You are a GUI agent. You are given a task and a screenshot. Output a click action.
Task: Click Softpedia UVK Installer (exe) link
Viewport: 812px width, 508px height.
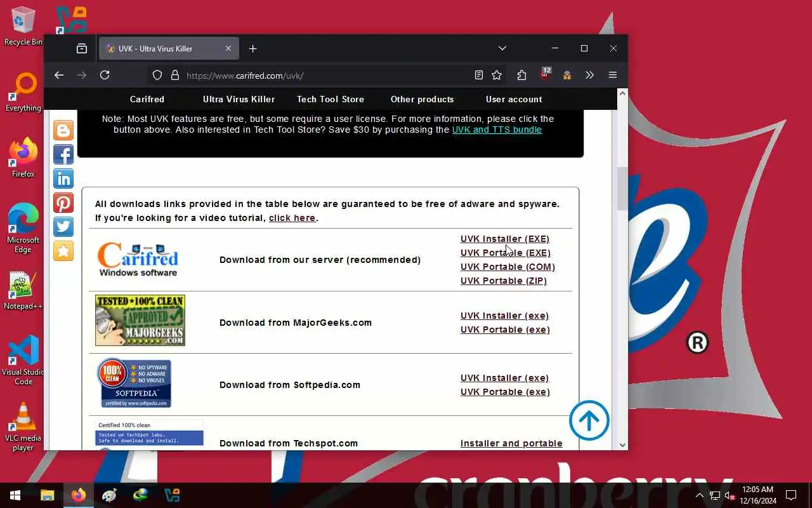[x=505, y=378]
